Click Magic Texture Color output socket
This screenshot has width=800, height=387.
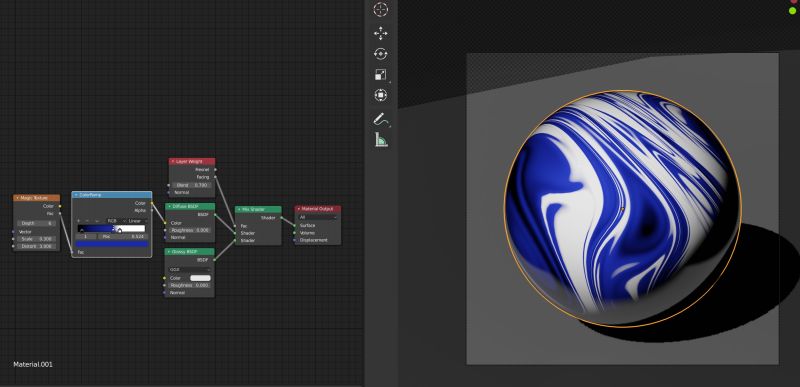tap(60, 206)
